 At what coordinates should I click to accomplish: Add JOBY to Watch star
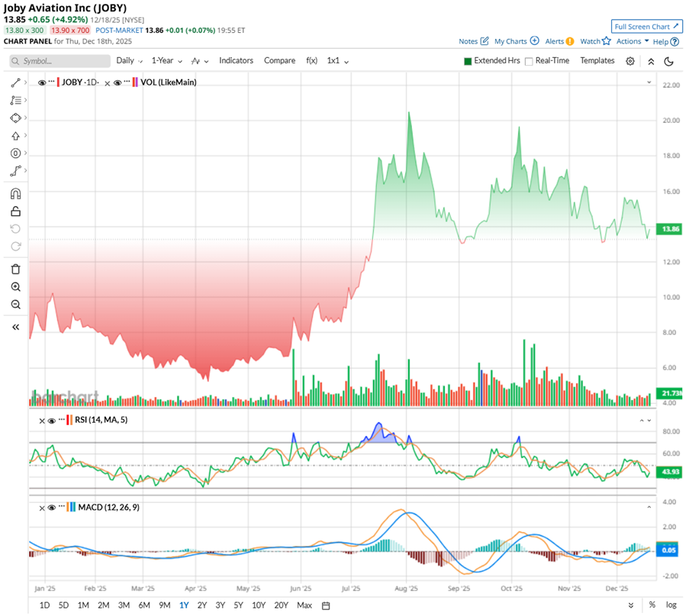[607, 41]
